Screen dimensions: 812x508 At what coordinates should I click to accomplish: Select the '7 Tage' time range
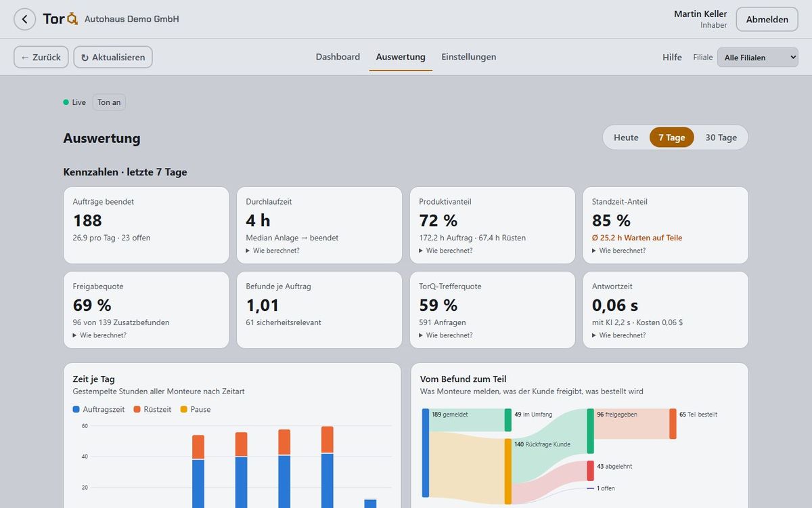[672, 137]
